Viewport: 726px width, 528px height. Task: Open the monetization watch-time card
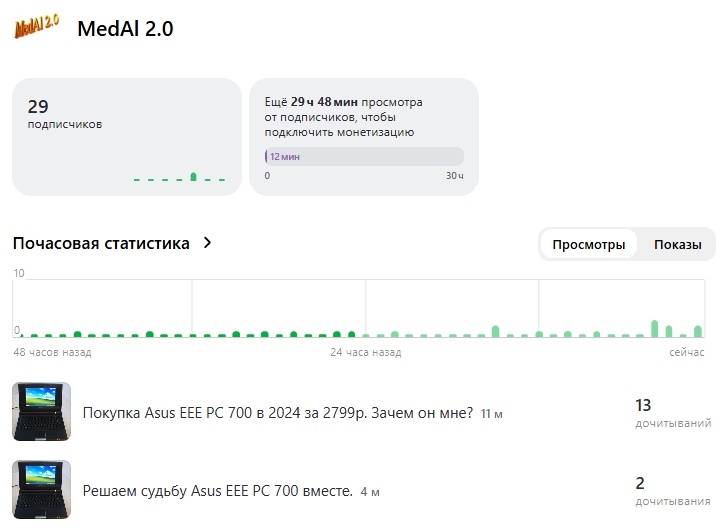pos(363,136)
